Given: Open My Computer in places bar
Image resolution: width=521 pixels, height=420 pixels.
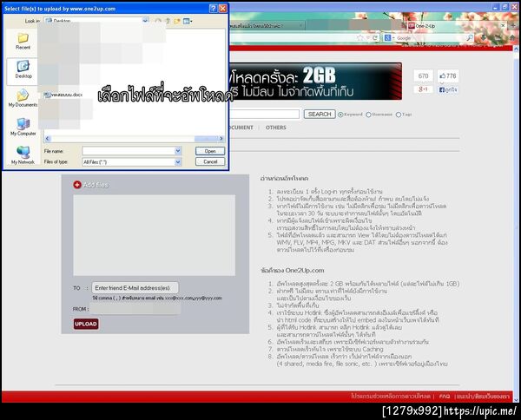Looking at the screenshot, I should (23, 128).
